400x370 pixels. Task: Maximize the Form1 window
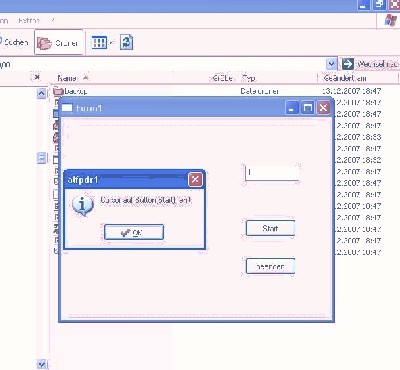307,108
